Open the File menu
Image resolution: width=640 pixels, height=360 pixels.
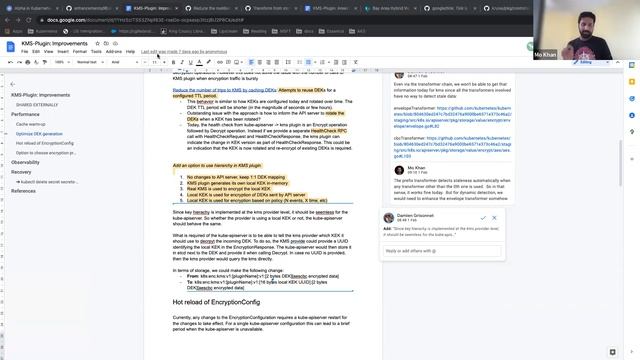[x=24, y=52]
